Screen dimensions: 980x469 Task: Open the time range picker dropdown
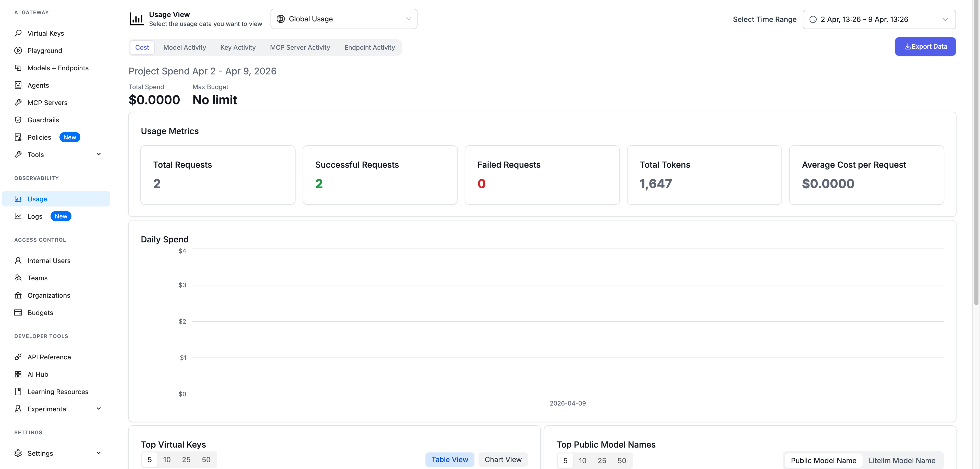(x=879, y=19)
